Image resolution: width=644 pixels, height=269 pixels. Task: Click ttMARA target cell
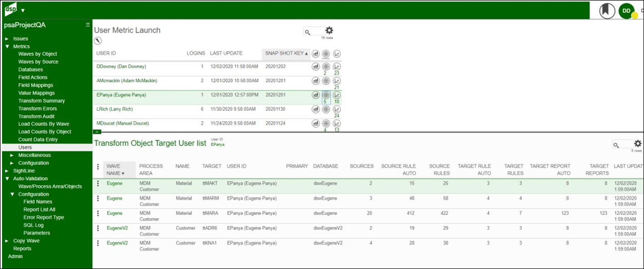(209, 213)
